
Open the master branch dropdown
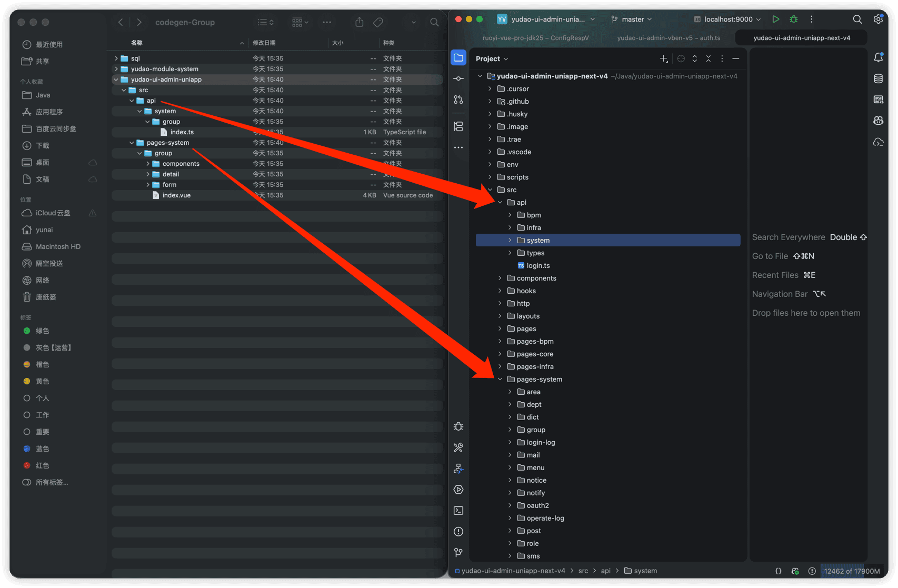pyautogui.click(x=632, y=19)
